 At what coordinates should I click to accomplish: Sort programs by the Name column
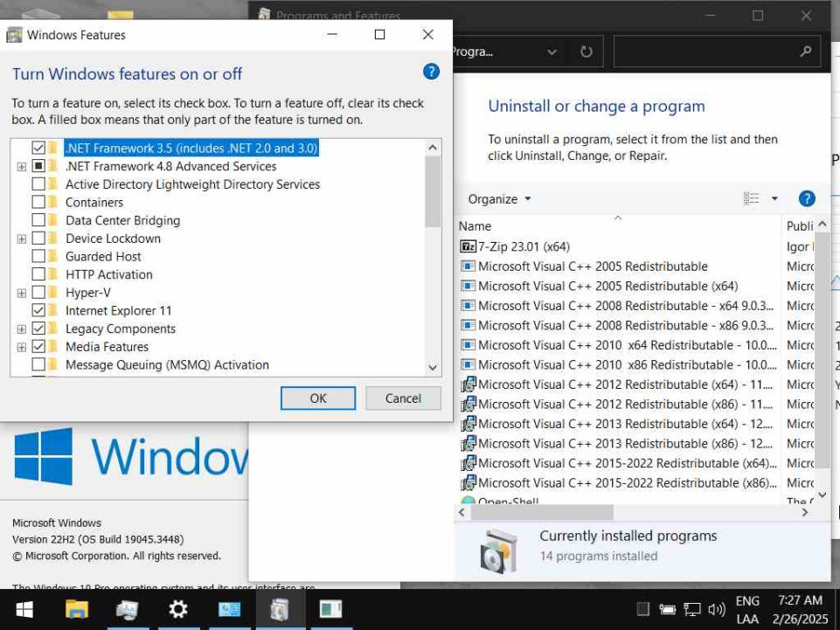tap(618, 226)
